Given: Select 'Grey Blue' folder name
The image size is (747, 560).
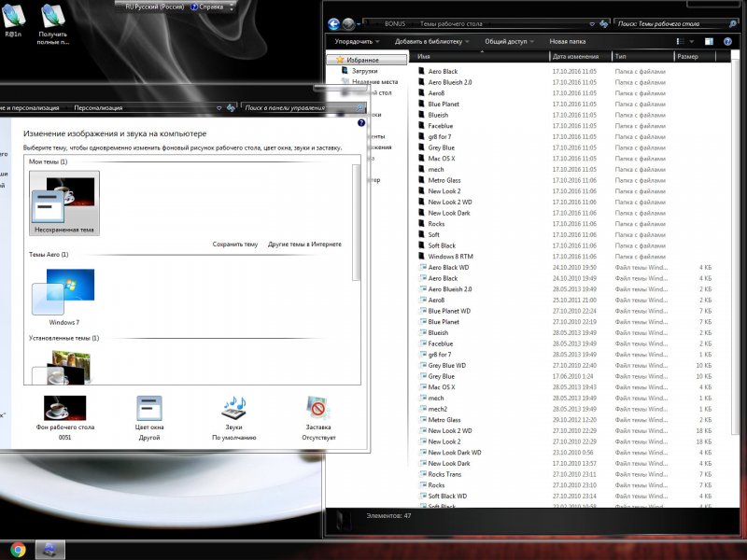Looking at the screenshot, I should (x=441, y=147).
